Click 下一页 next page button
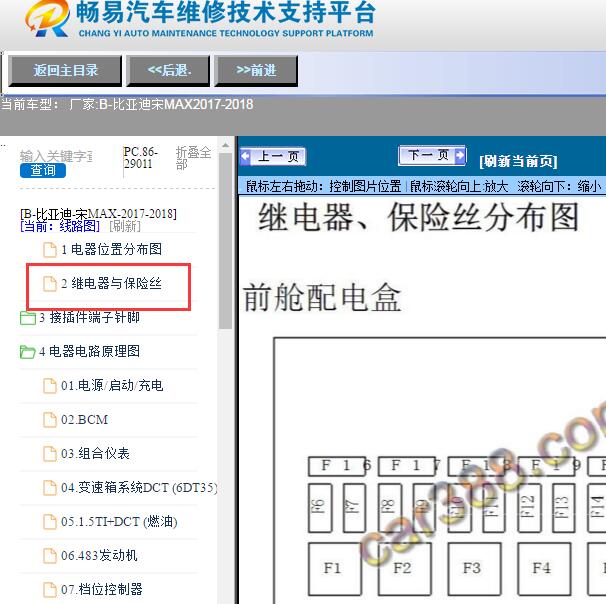Image resolution: width=606 pixels, height=604 pixels. tap(432, 155)
